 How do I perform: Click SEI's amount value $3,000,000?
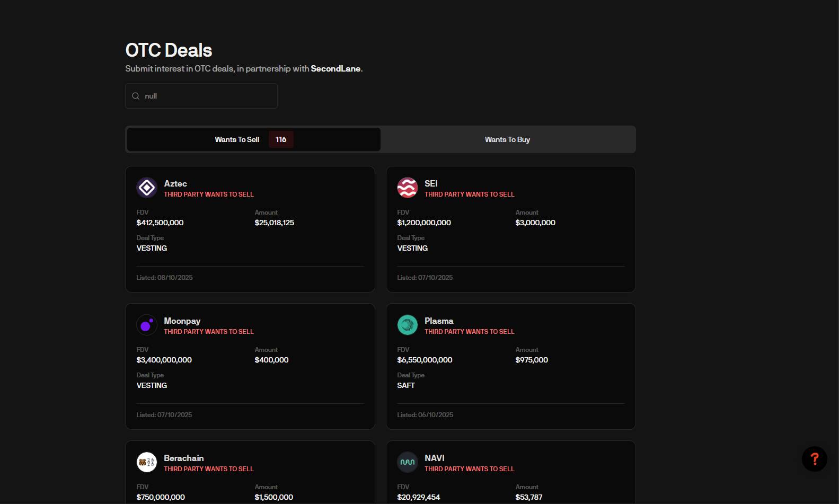535,223
